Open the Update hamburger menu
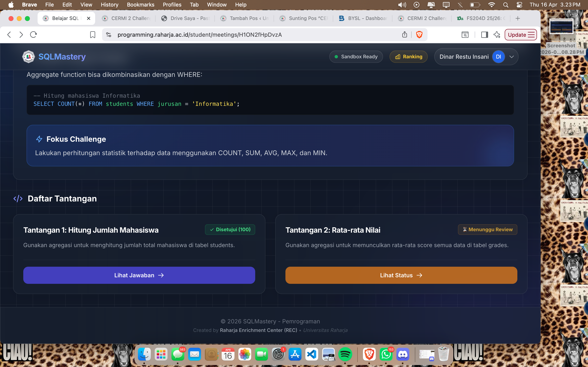The width and height of the screenshot is (588, 367). 531,35
